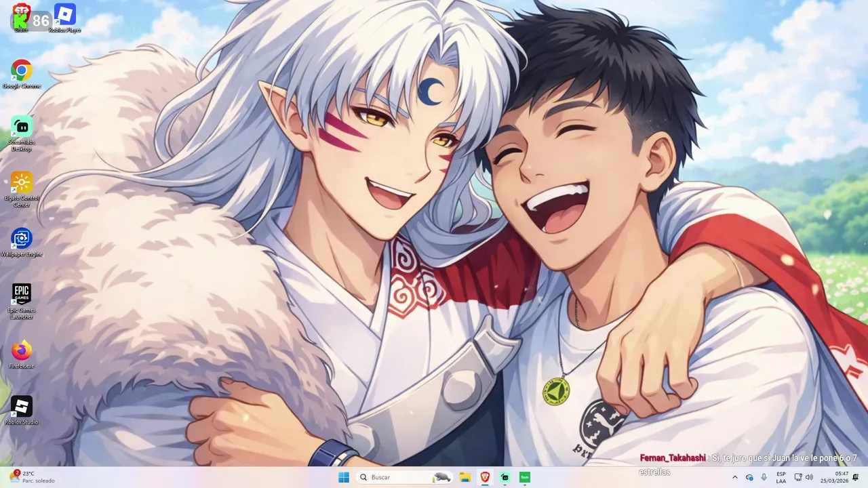Screen dimensions: 868x488
Task: Launch Roblox Studio from the desktop
Action: (x=22, y=411)
